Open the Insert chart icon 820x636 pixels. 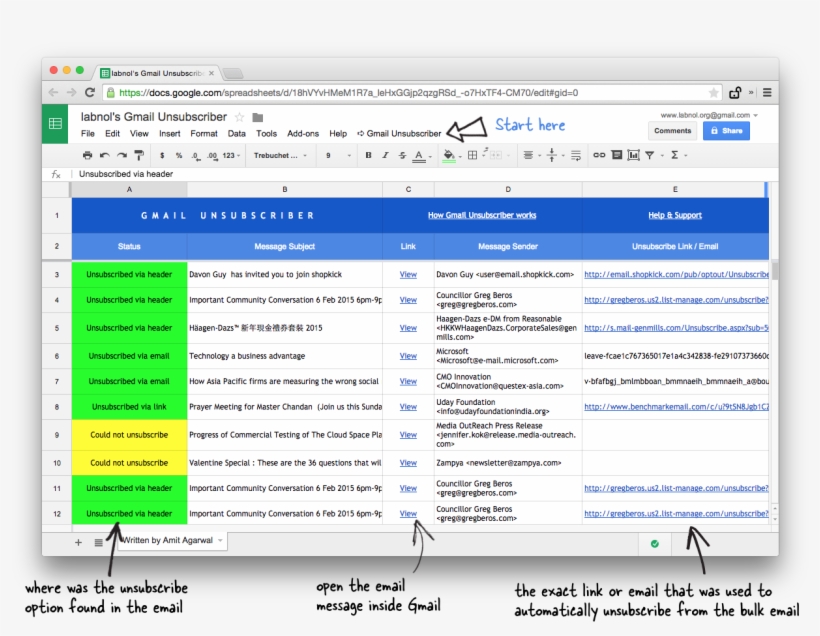coord(633,155)
